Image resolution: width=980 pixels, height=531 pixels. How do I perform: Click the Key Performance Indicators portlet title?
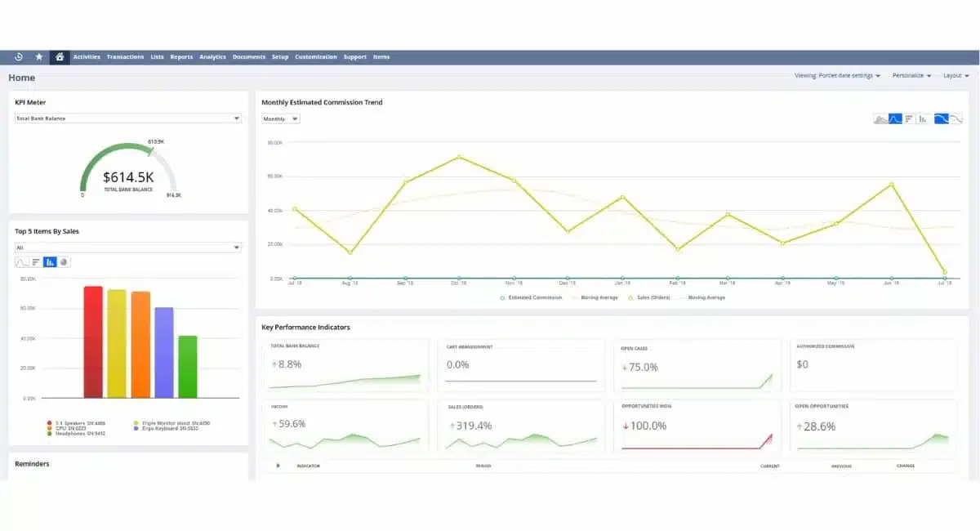coord(305,327)
